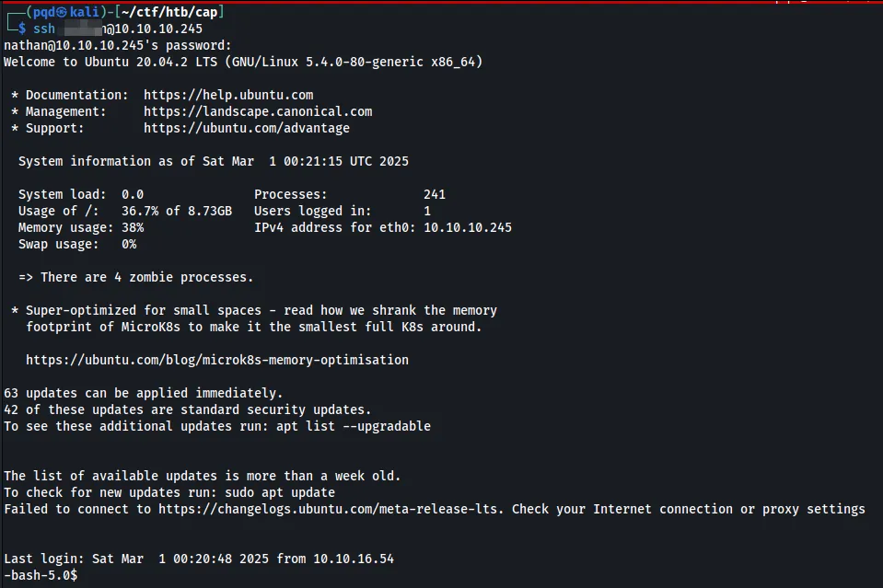The height and width of the screenshot is (588, 883).
Task: Click the eth0 IPv4 address value
Action: pyautogui.click(x=468, y=227)
